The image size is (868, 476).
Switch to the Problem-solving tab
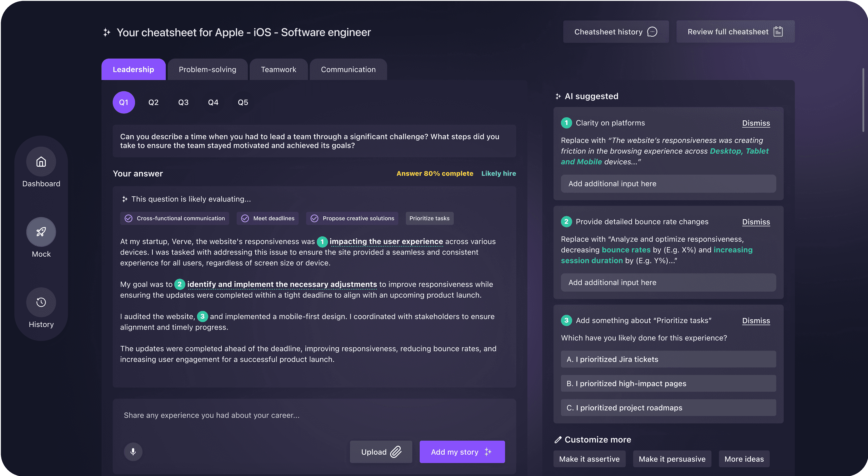click(208, 69)
